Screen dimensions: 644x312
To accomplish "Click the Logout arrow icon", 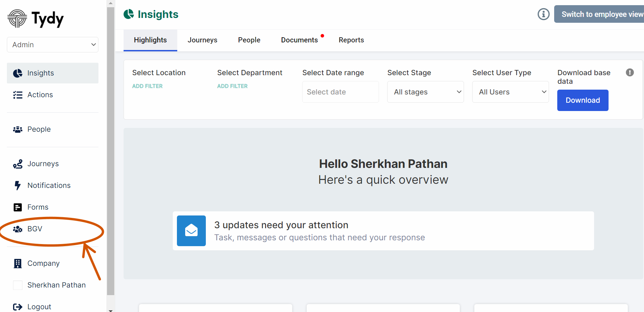I will pyautogui.click(x=18, y=307).
